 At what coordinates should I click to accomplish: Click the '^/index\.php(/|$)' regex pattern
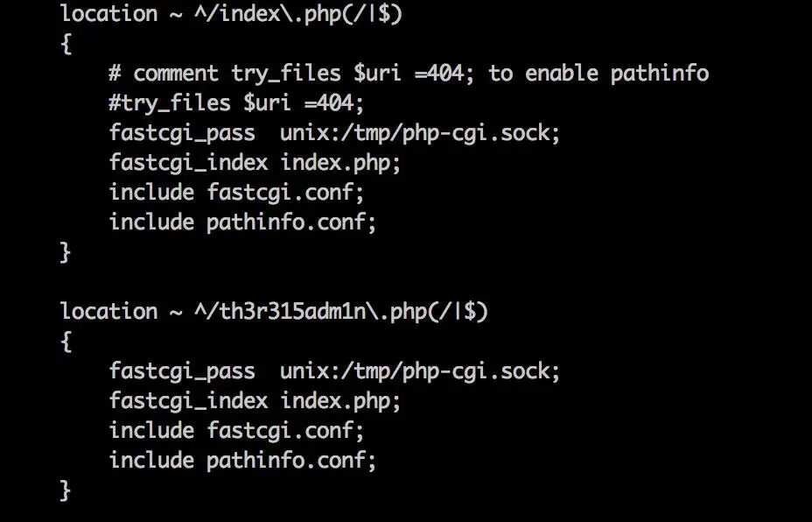click(297, 14)
